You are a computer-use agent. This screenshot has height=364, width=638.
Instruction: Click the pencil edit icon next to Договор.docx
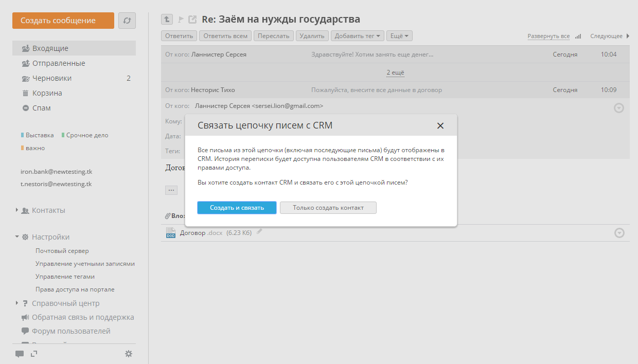click(260, 232)
